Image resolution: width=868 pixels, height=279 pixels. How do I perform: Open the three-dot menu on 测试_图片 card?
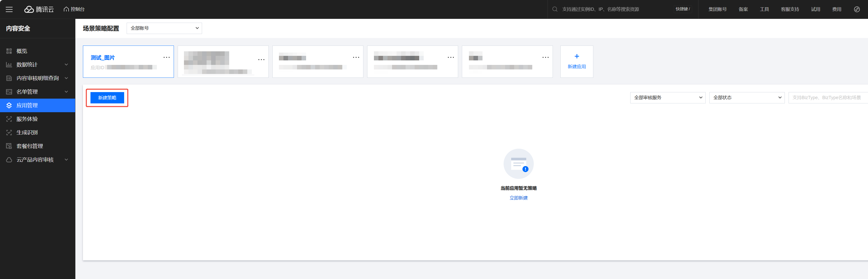tap(166, 57)
